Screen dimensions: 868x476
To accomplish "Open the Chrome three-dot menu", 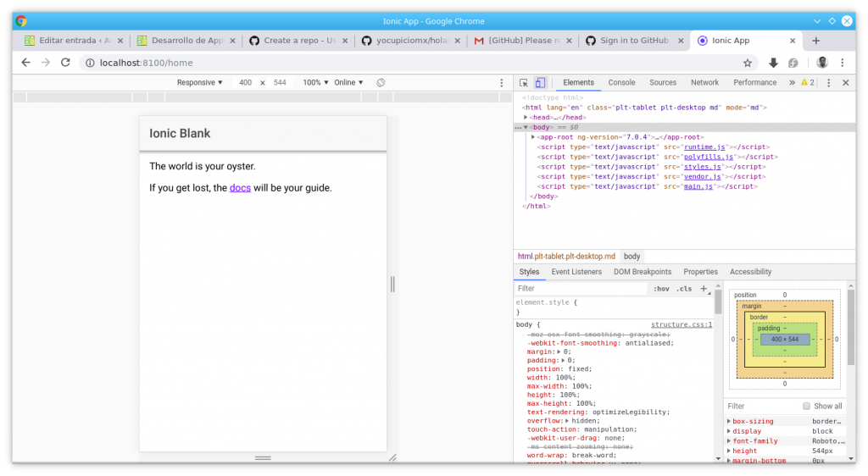I will (843, 63).
